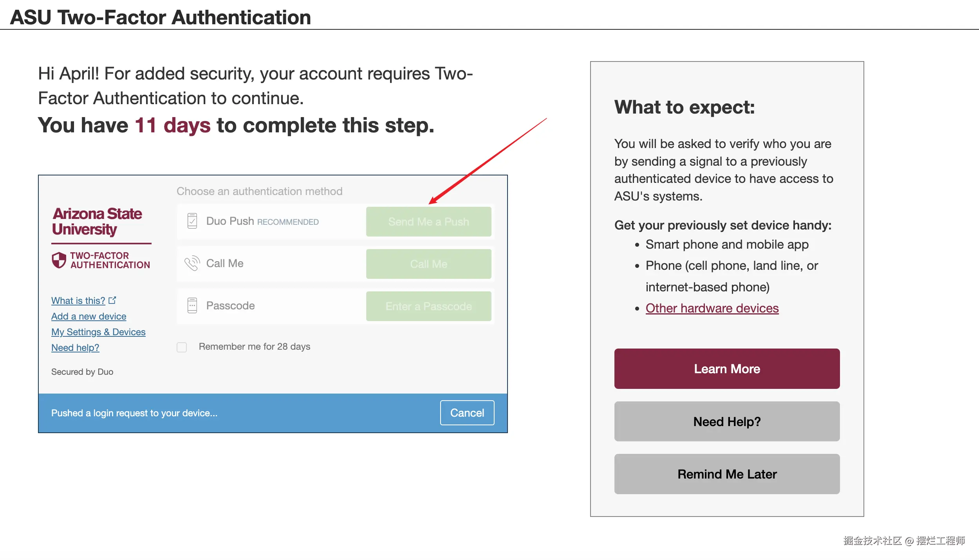
Task: Click the Duo Push phone icon
Action: click(192, 221)
